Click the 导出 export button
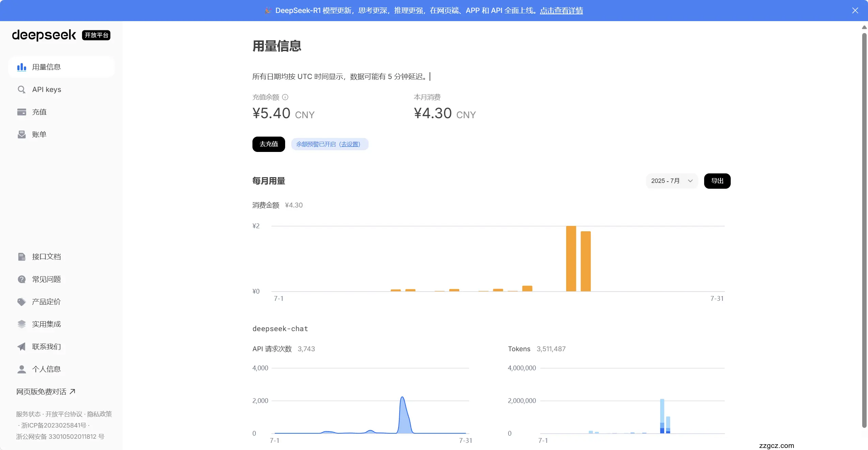This screenshot has height=450, width=868. tap(717, 181)
